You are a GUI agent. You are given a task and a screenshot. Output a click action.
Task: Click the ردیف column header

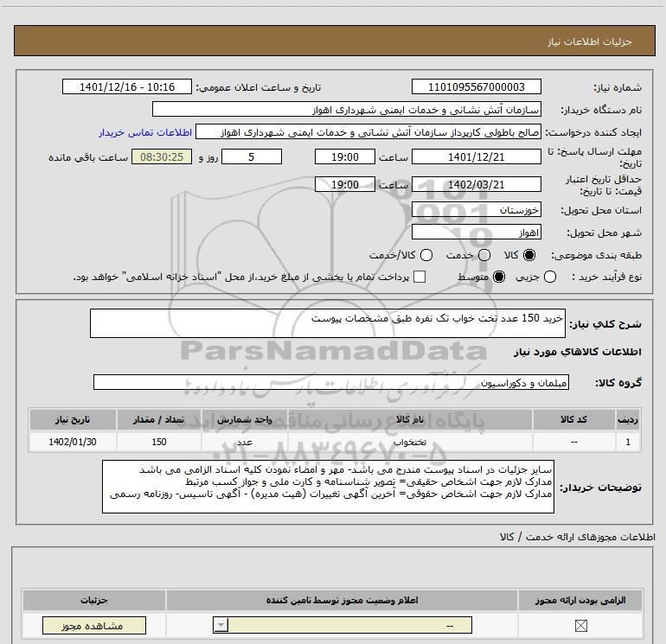pyautogui.click(x=628, y=419)
